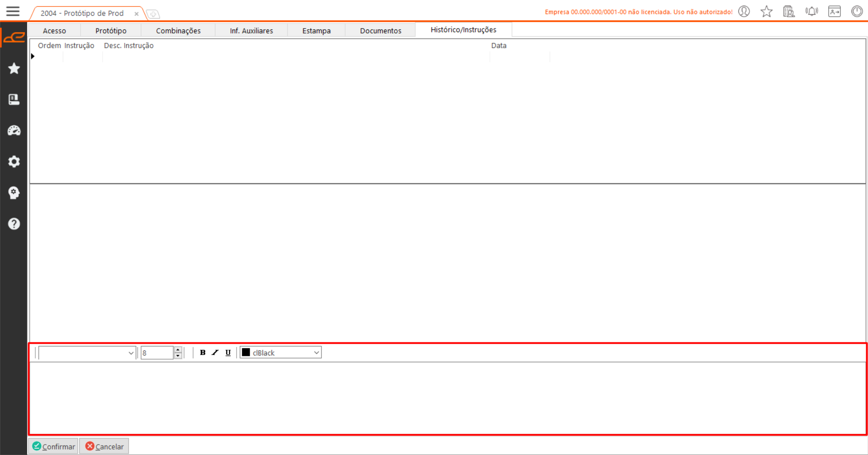Increase font size with up arrow
This screenshot has width=868, height=455.
tap(178, 350)
